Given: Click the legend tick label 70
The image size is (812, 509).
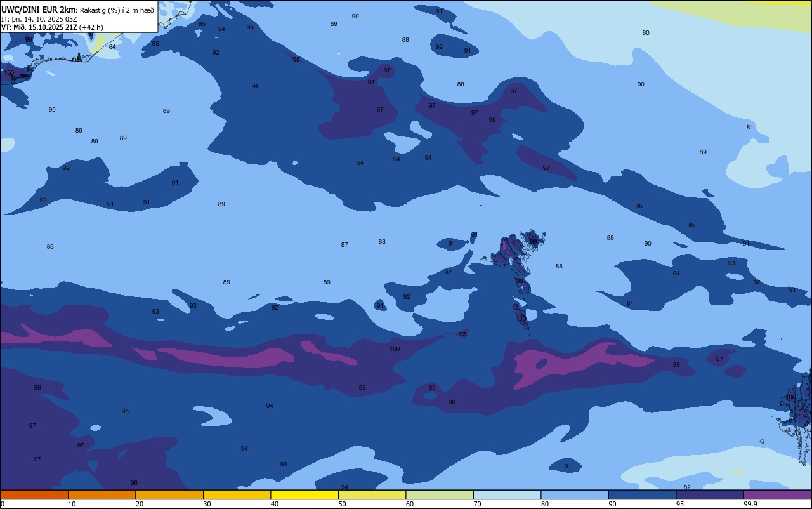Looking at the screenshot, I should 477,504.
